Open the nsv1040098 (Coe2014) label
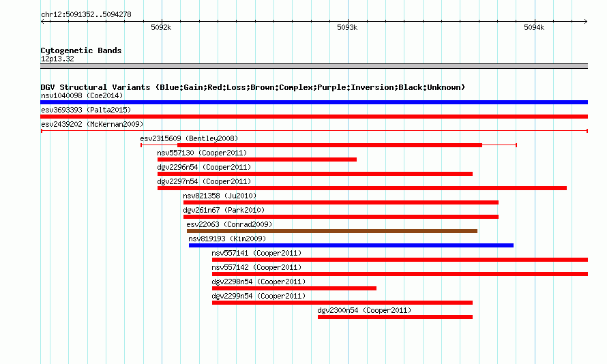This screenshot has width=607, height=364. tap(82, 95)
